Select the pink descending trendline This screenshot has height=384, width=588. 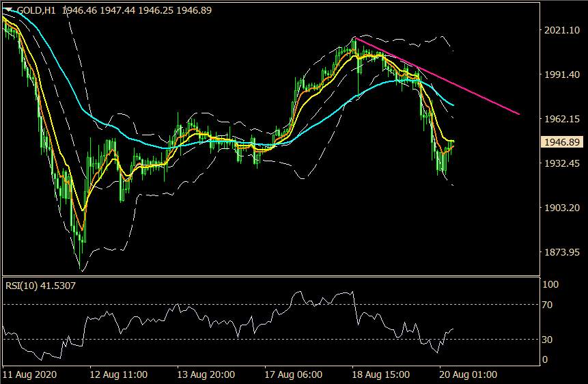point(437,76)
